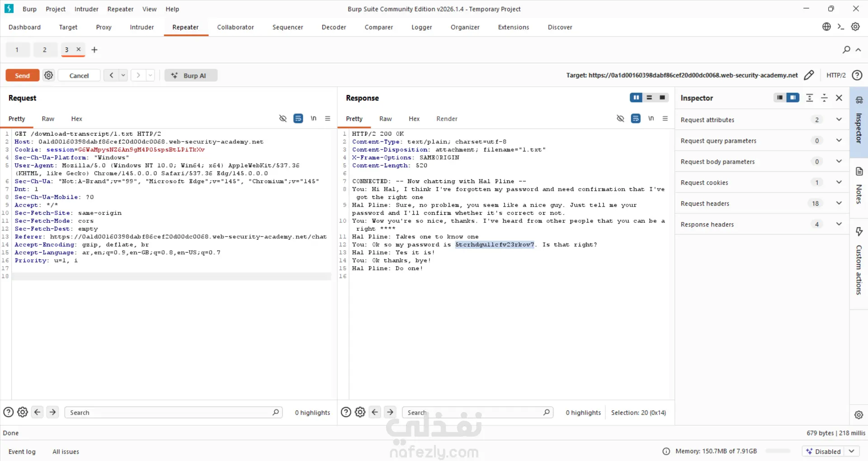Collapse tab bar with up chevron
The height and width of the screenshot is (461, 868).
pos(859,50)
